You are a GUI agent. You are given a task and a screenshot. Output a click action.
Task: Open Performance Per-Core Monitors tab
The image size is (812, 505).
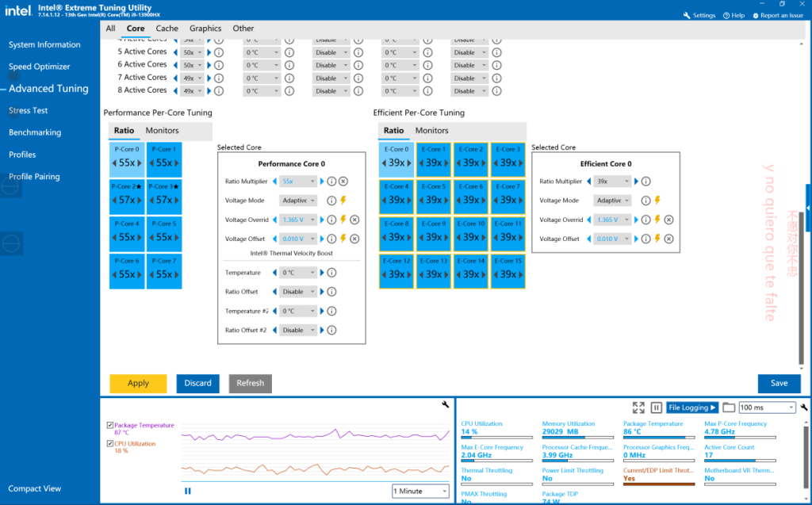pos(162,131)
